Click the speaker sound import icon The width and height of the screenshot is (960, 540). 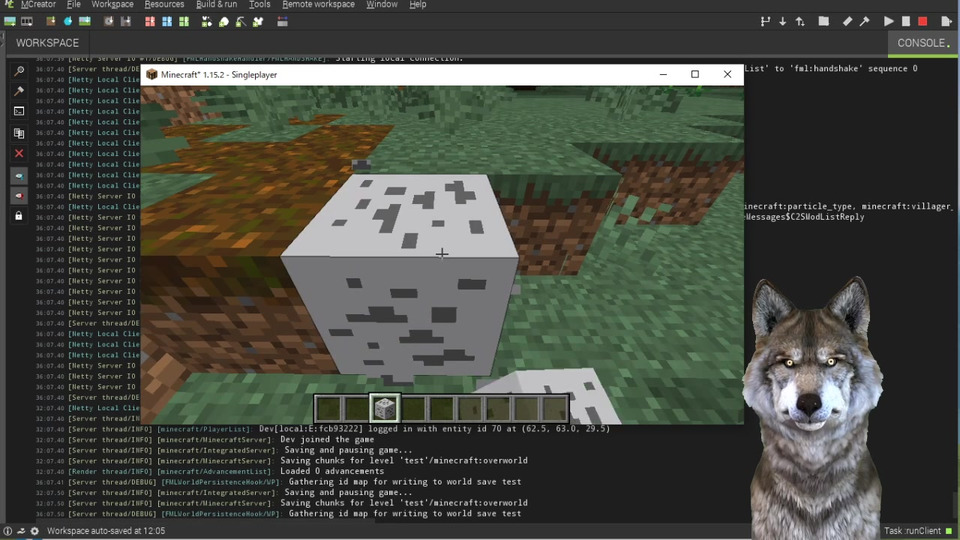(x=108, y=21)
